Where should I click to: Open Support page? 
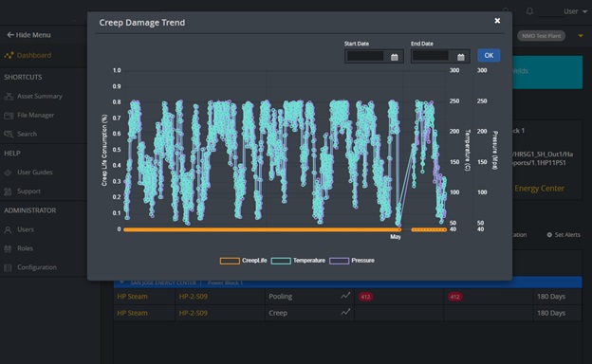click(x=28, y=191)
